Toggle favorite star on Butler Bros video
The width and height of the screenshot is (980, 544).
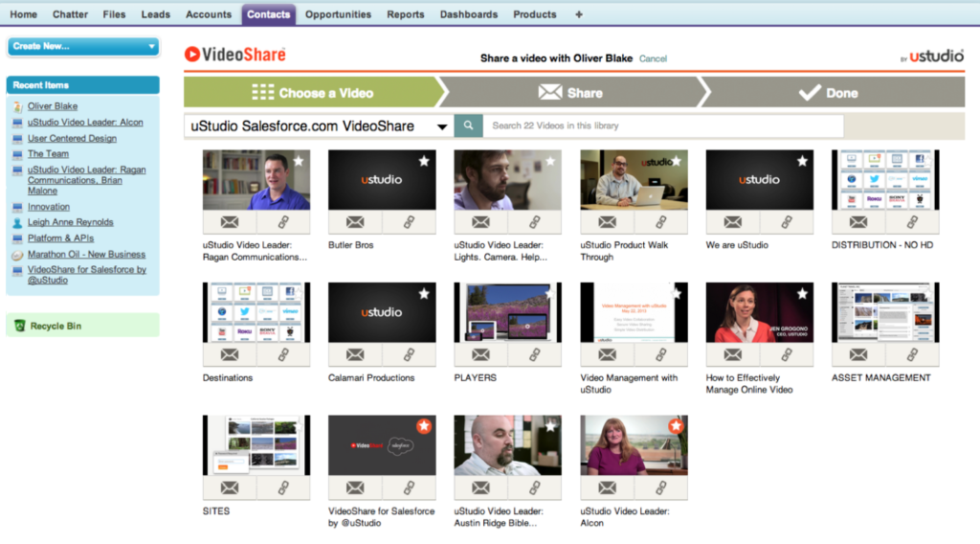pos(424,161)
